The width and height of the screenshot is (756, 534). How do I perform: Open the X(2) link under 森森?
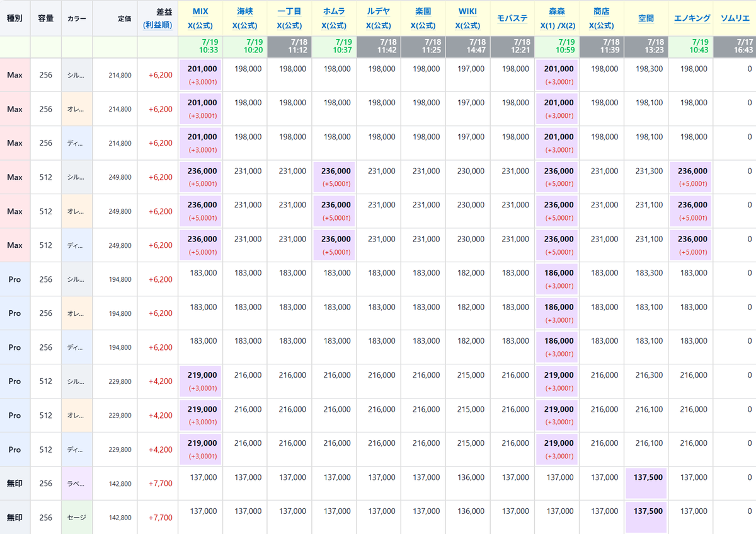tap(566, 26)
